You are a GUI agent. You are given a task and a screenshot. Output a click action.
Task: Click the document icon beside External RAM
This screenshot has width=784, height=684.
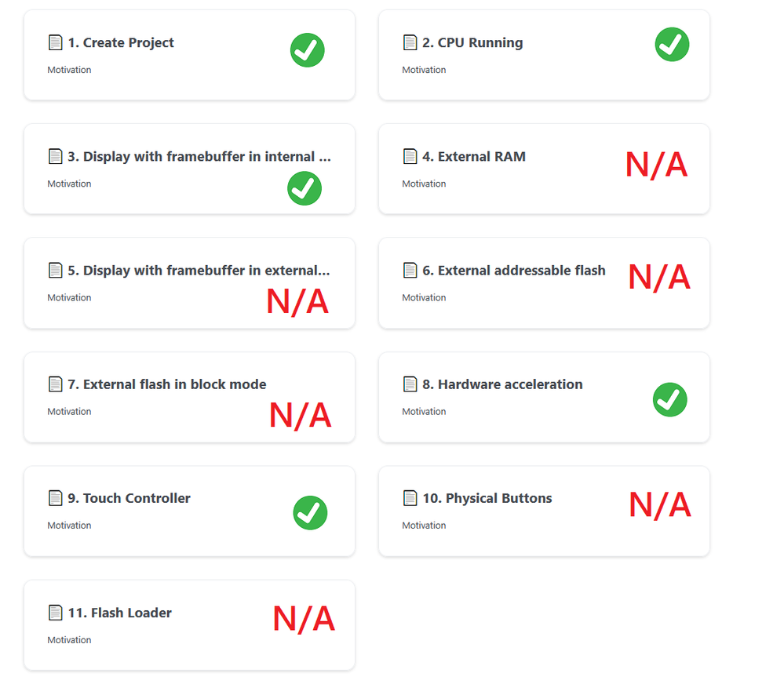click(410, 157)
